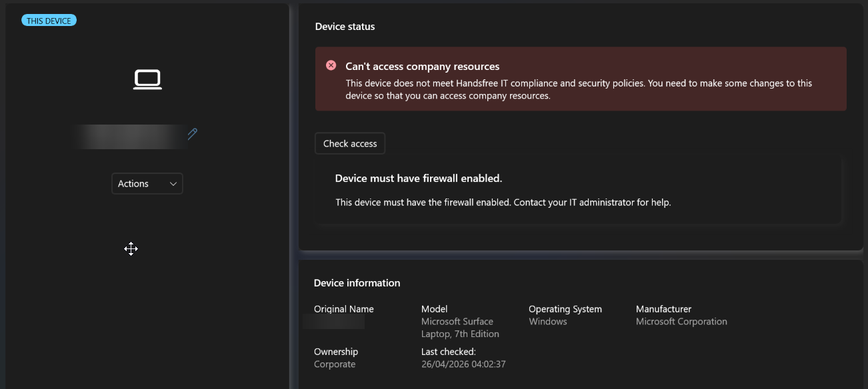Click the Device information heading
This screenshot has width=868, height=389.
point(357,283)
